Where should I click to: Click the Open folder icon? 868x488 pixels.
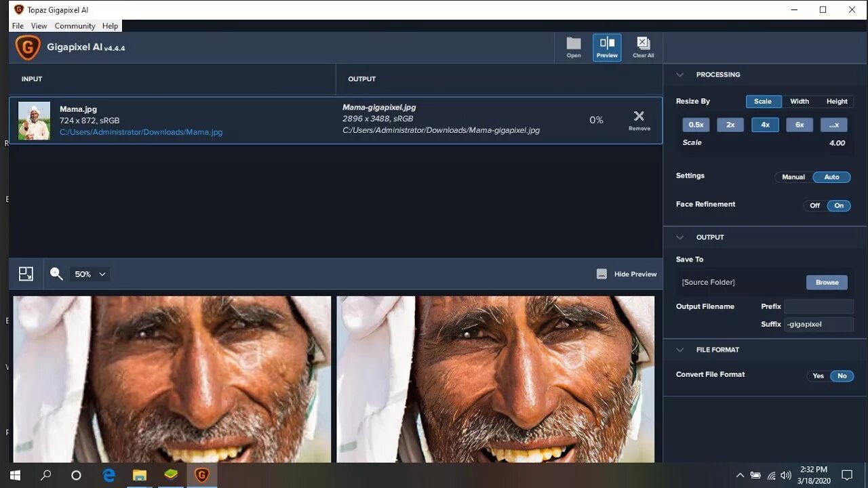click(x=574, y=43)
